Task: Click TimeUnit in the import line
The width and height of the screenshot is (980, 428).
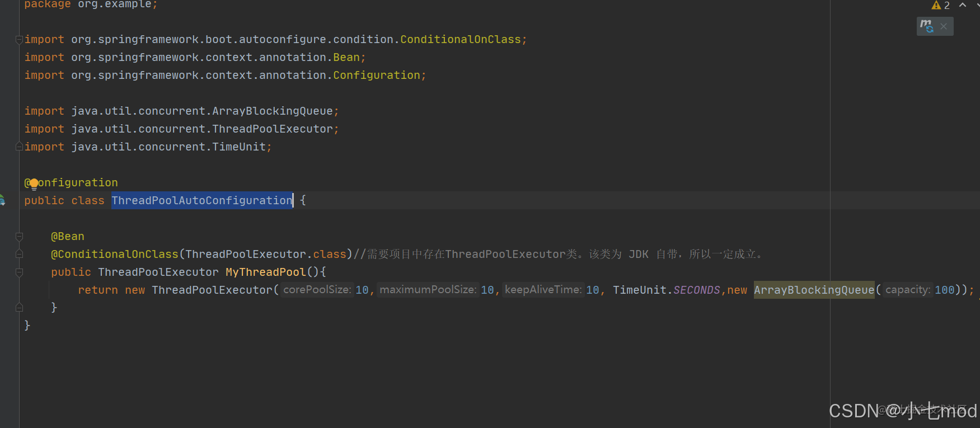Action: (x=239, y=147)
